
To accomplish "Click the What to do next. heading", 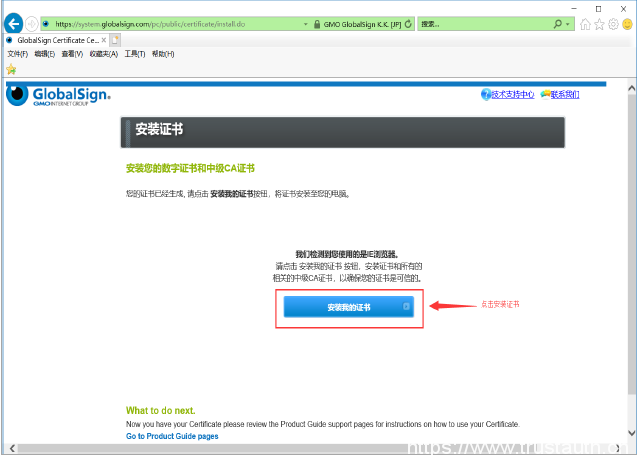I will click(x=160, y=410).
